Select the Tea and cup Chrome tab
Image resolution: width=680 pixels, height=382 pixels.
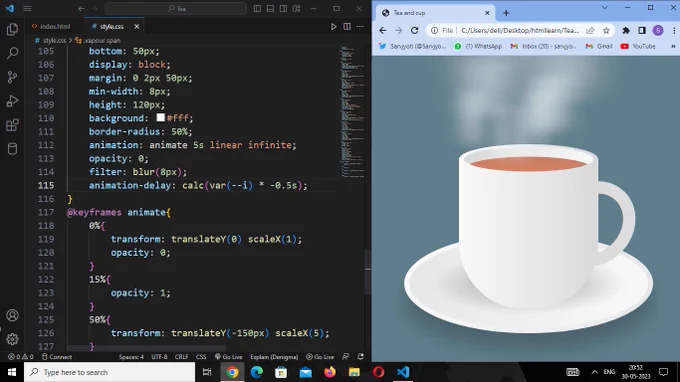(435, 13)
